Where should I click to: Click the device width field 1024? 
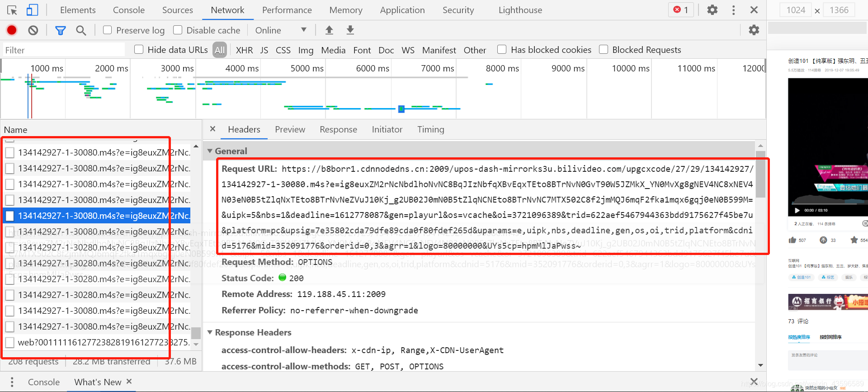click(x=796, y=10)
